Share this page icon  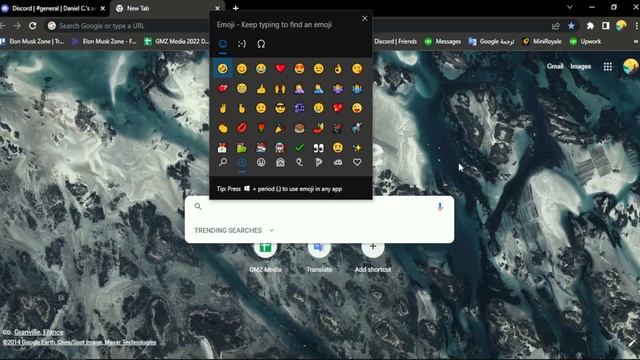(x=556, y=26)
